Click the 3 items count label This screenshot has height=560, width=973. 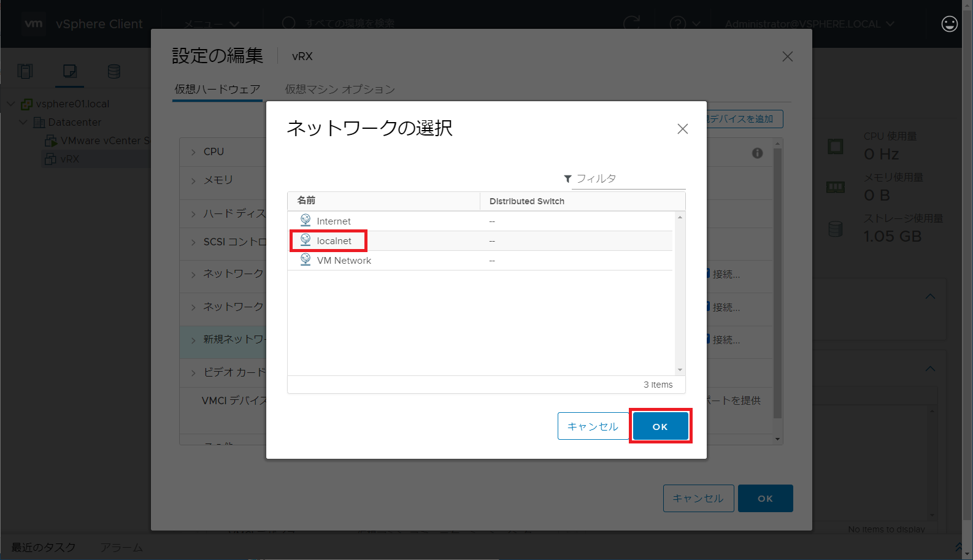(658, 385)
